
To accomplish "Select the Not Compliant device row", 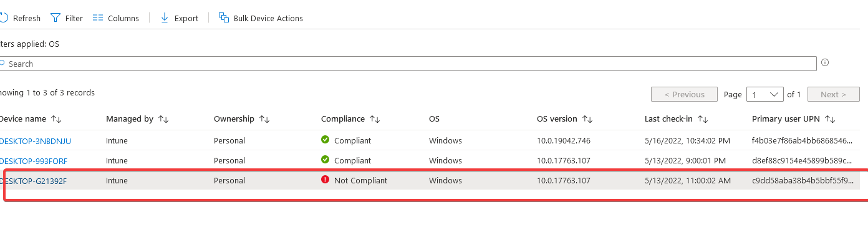I will (x=430, y=180).
